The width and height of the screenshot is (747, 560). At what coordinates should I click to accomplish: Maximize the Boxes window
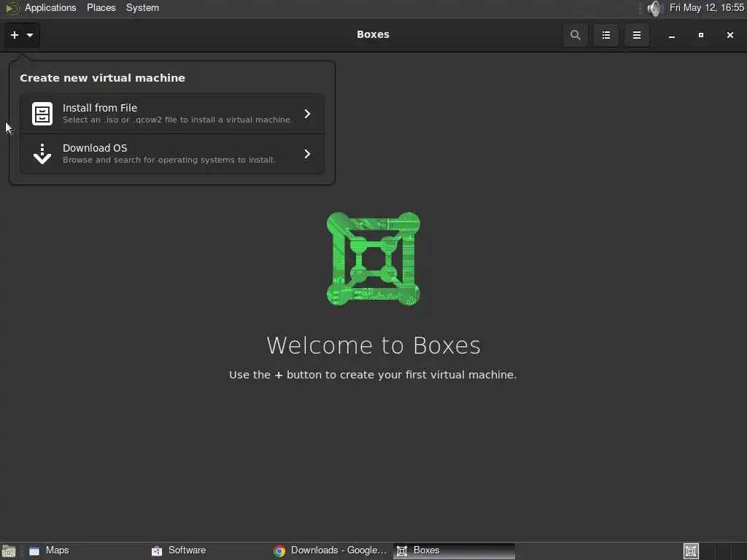pos(701,35)
